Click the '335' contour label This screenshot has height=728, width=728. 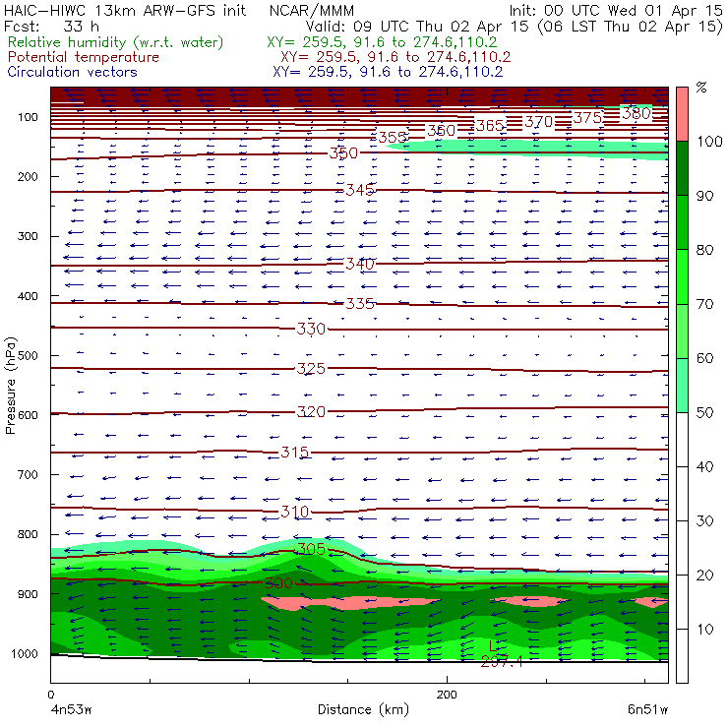click(x=360, y=304)
